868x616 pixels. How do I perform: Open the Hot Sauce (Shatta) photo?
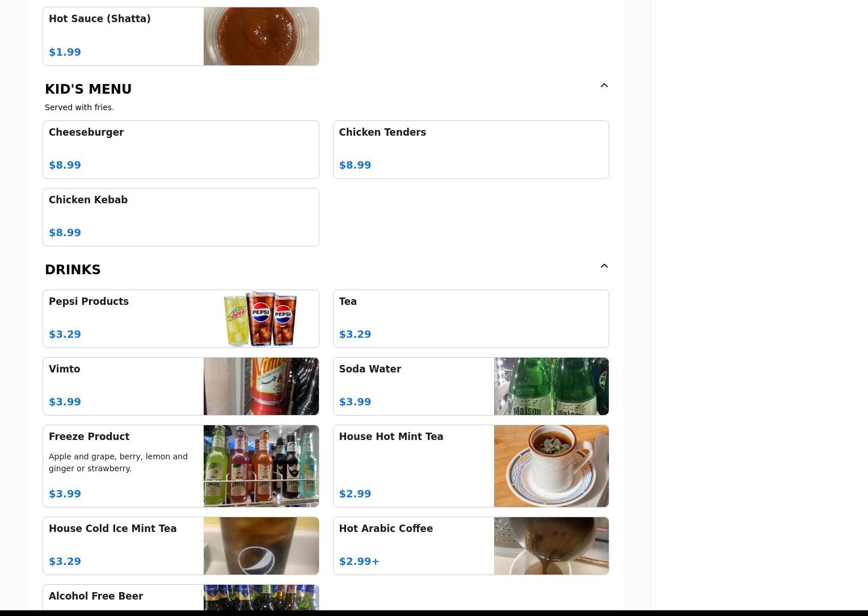click(261, 36)
